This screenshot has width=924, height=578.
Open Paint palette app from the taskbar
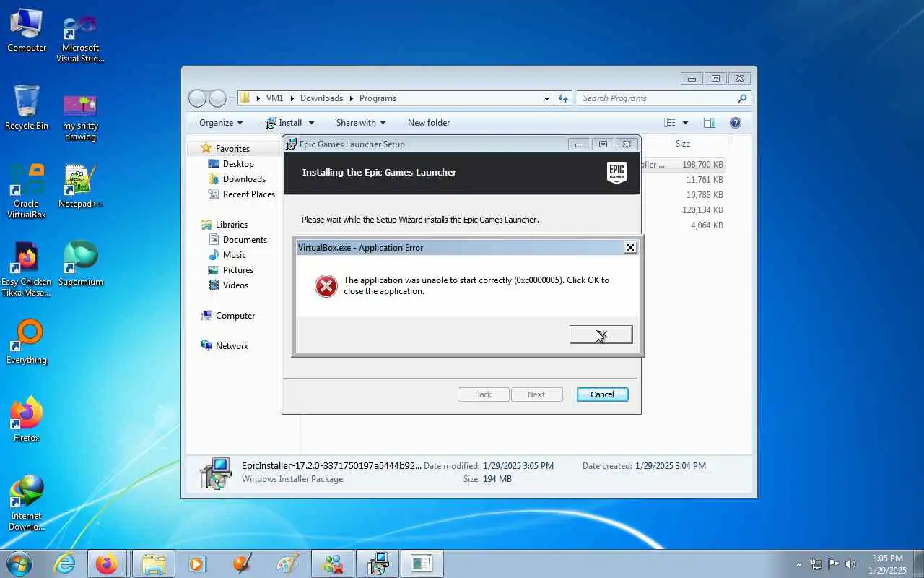[287, 564]
